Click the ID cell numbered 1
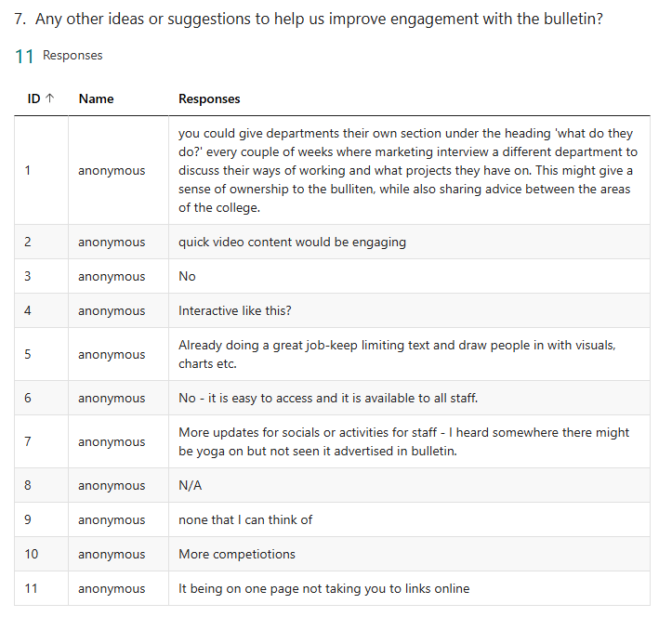Image resolution: width=672 pixels, height=617 pixels. (x=28, y=171)
